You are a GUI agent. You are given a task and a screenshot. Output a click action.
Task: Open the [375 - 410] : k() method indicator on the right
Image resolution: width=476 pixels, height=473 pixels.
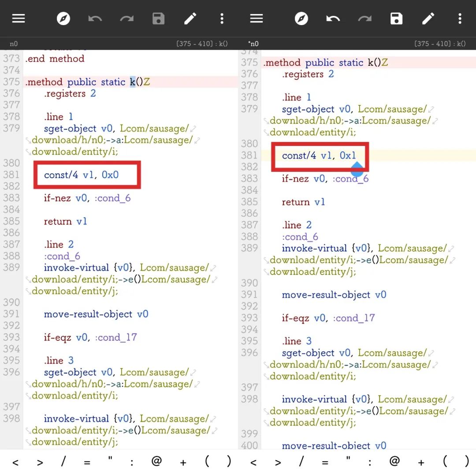[440, 44]
